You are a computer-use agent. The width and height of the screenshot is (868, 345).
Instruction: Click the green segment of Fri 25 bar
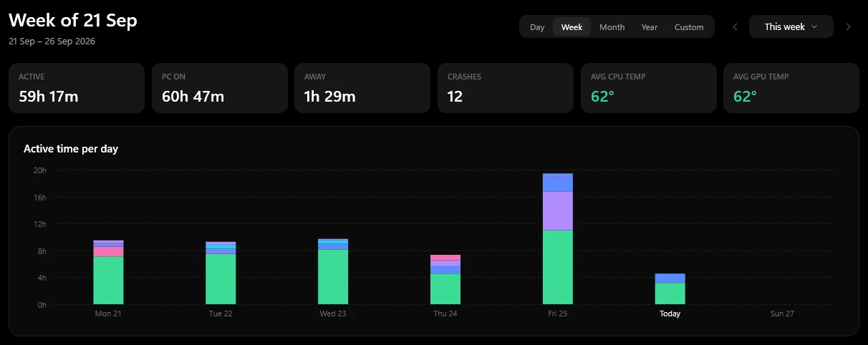(x=558, y=267)
